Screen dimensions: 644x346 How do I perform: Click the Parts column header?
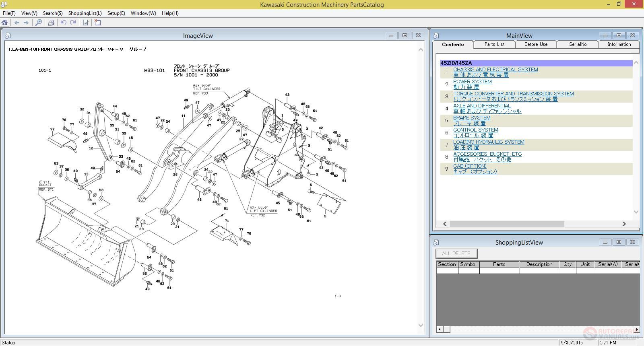[499, 264]
